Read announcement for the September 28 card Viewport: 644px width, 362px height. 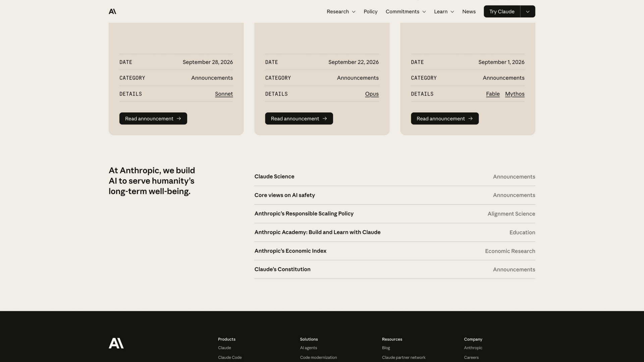pyautogui.click(x=153, y=119)
